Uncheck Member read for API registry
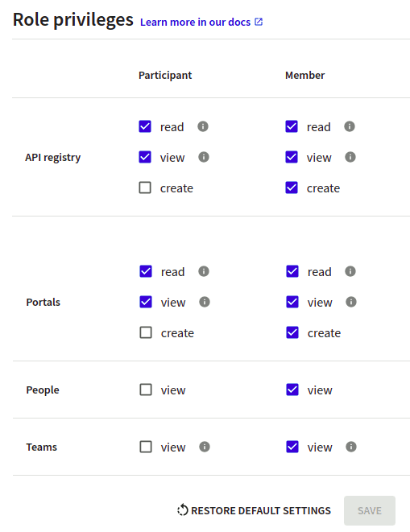This screenshot has width=410, height=532. (x=292, y=126)
